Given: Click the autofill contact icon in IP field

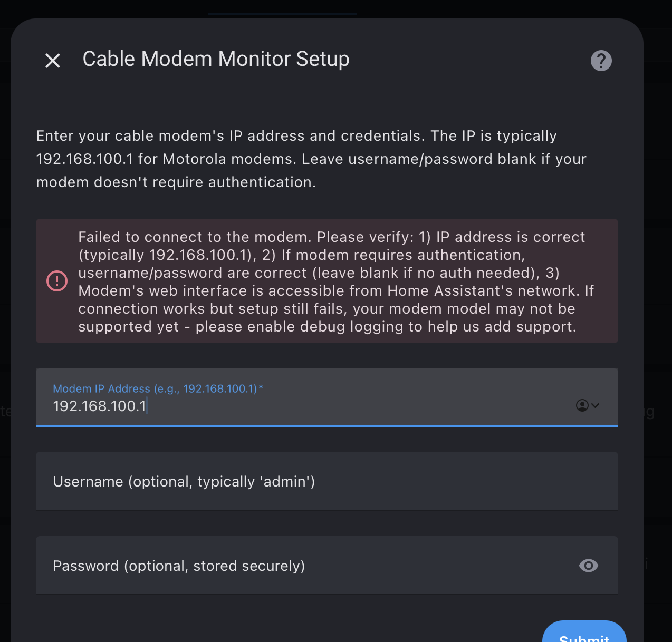Looking at the screenshot, I should click(x=582, y=405).
